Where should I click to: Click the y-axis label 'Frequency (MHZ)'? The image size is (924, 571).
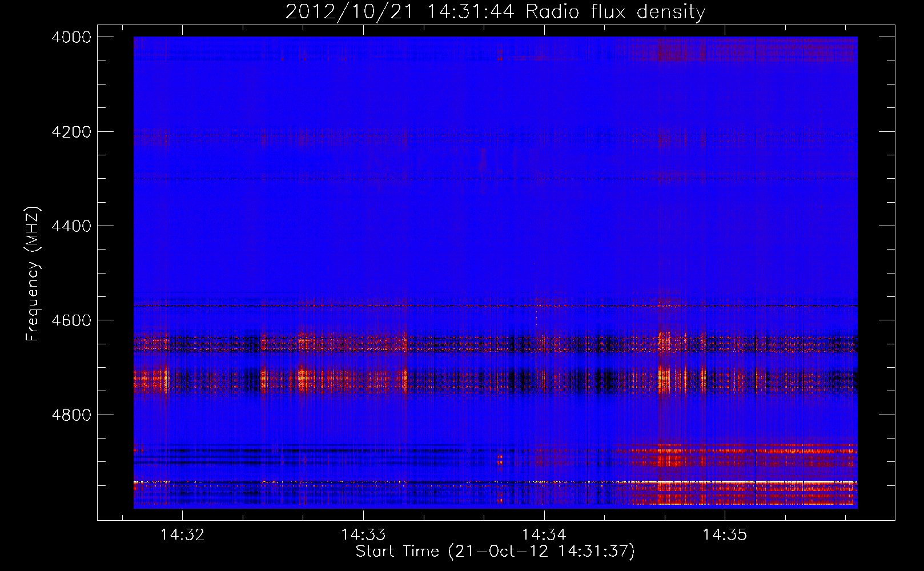[x=33, y=274]
